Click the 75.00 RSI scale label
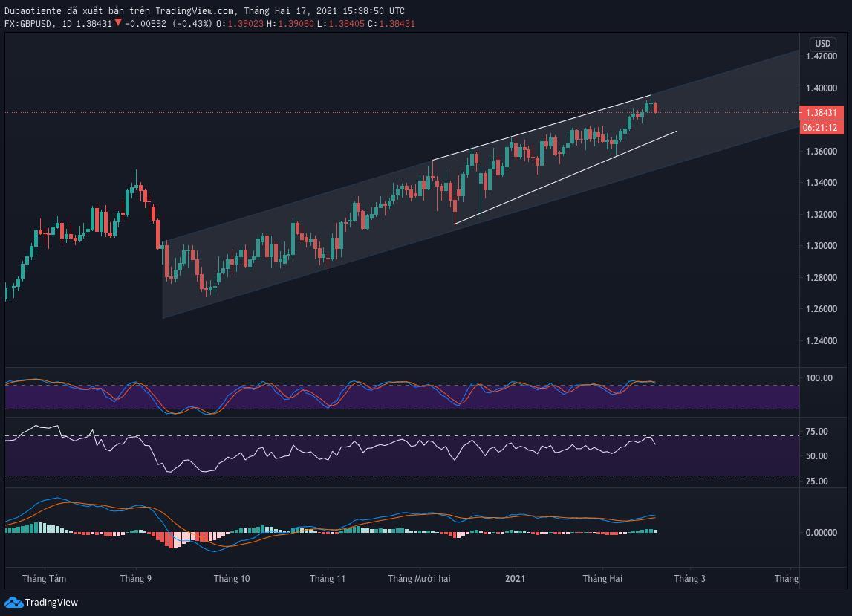This screenshot has height=616, width=852. (816, 432)
